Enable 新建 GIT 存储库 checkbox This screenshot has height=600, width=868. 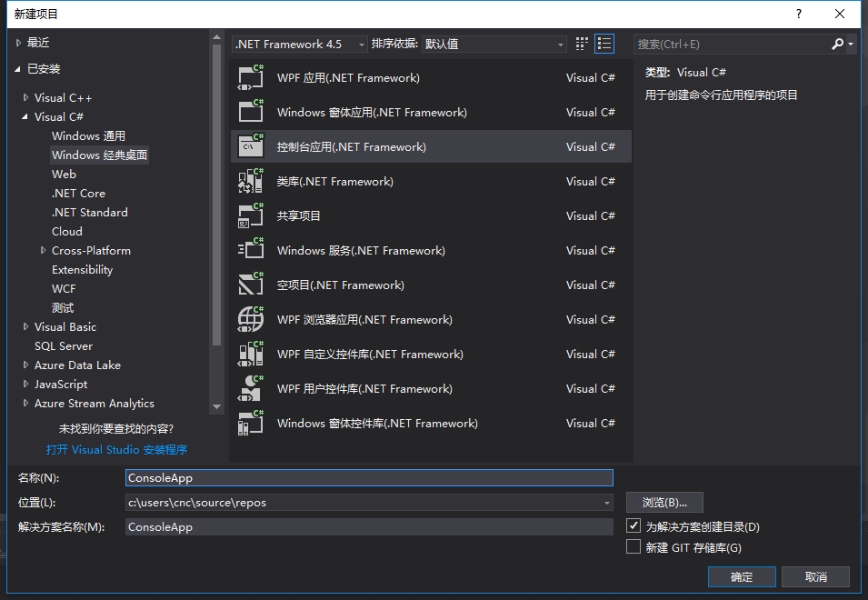tap(634, 547)
